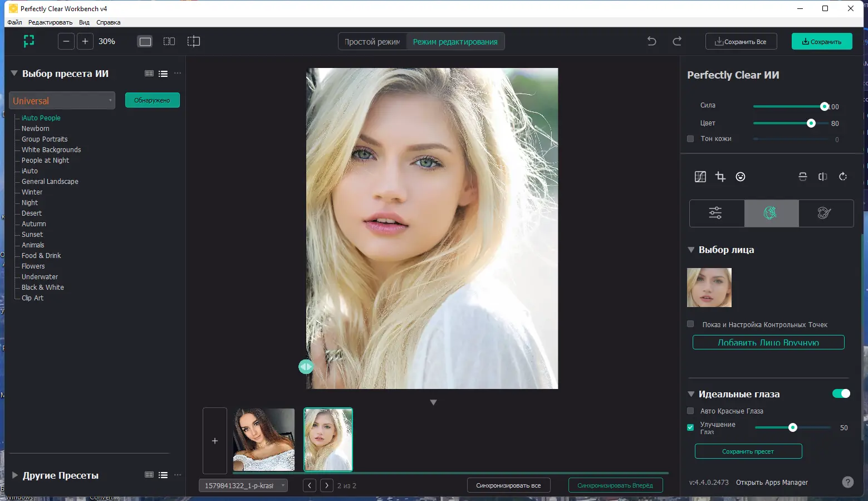Image resolution: width=868 pixels, height=501 pixels.
Task: Open the histogram/curves tool icon
Action: pos(700,177)
